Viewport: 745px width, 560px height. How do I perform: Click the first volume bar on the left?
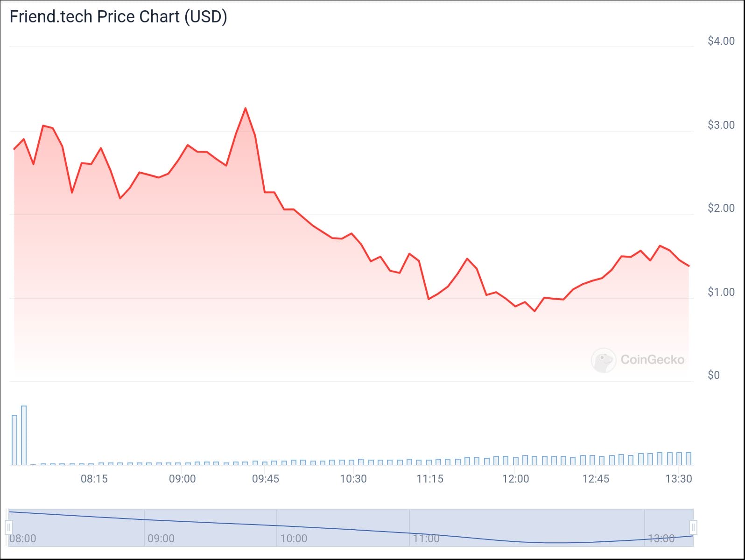14,440
